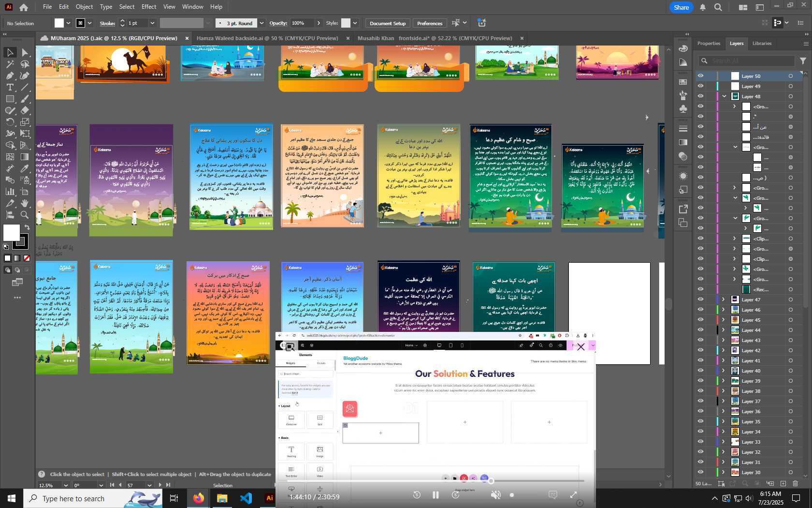Image resolution: width=812 pixels, height=508 pixels.
Task: Select the Type tool
Action: click(x=10, y=87)
